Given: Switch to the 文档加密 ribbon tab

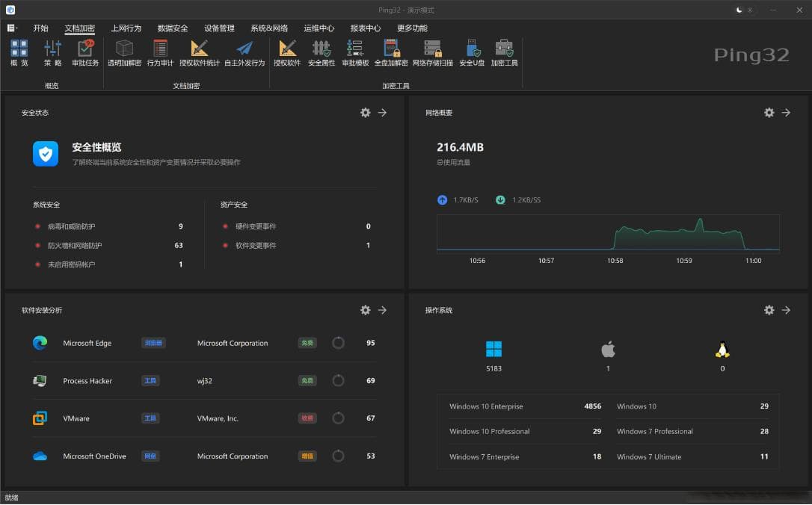Looking at the screenshot, I should click(79, 28).
